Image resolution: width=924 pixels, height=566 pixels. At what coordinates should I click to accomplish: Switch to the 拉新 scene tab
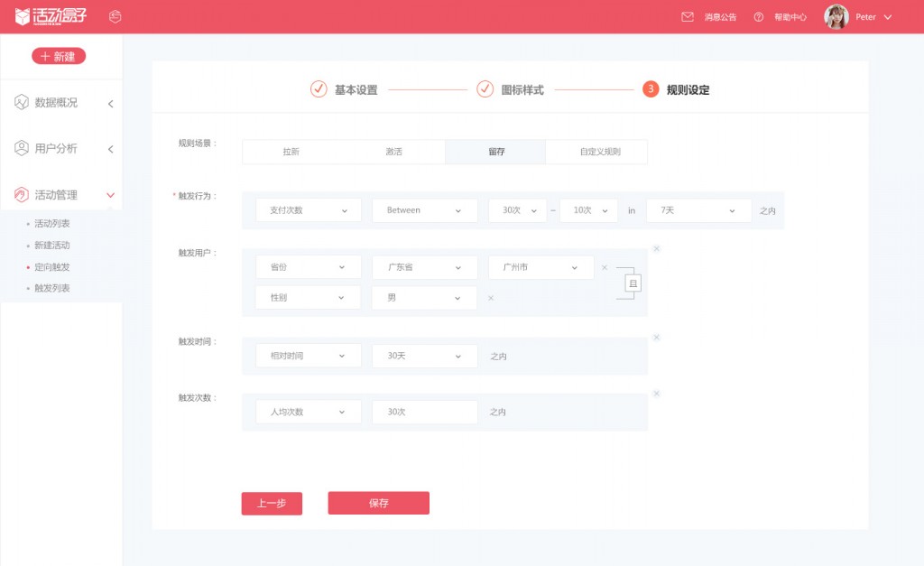tap(291, 152)
